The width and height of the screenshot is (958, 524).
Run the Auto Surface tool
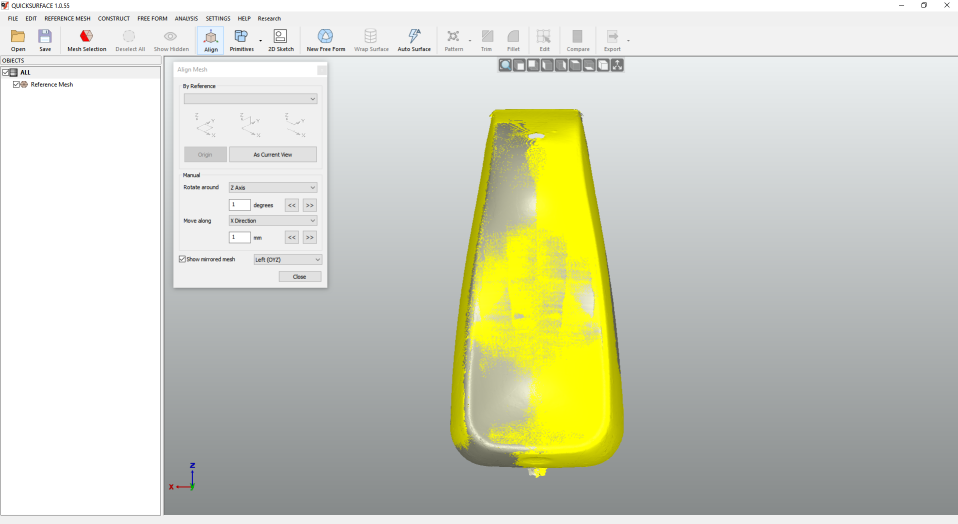tap(414, 40)
